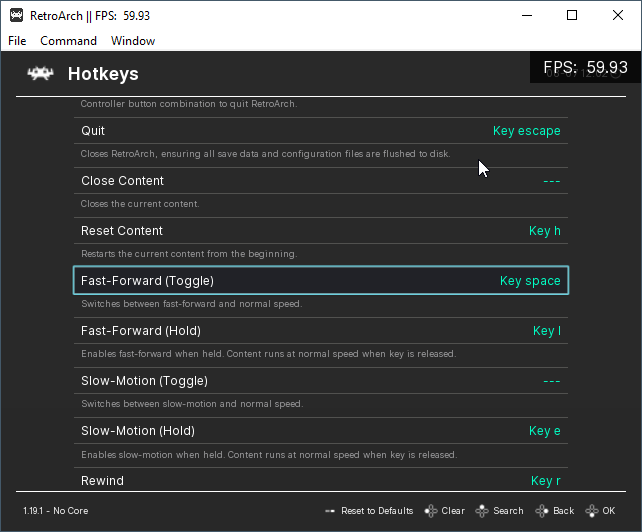Click 'Restarts the current content from the beginning.'

(189, 254)
